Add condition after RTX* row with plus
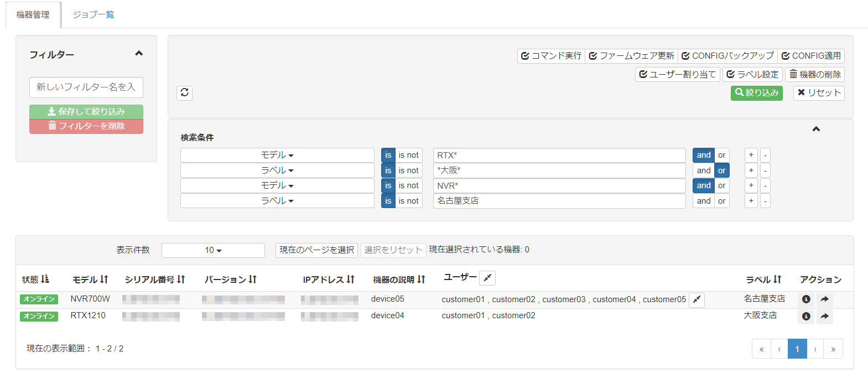The image size is (868, 378). tap(751, 155)
